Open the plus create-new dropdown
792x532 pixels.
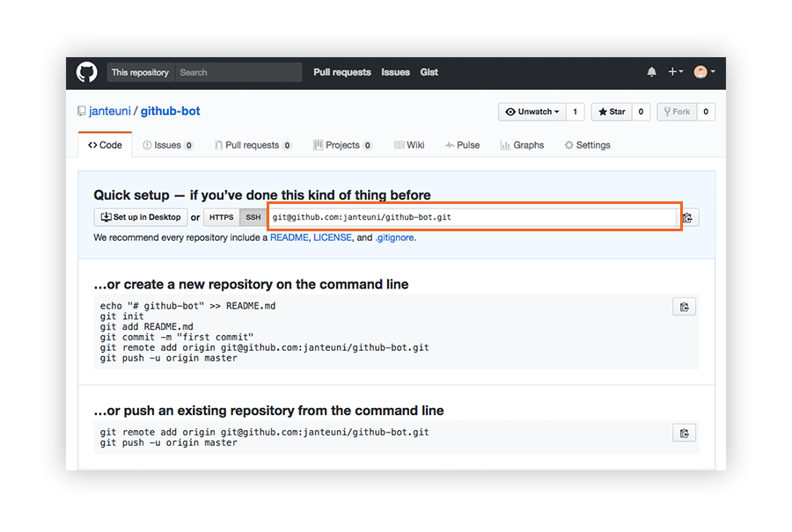tap(675, 72)
